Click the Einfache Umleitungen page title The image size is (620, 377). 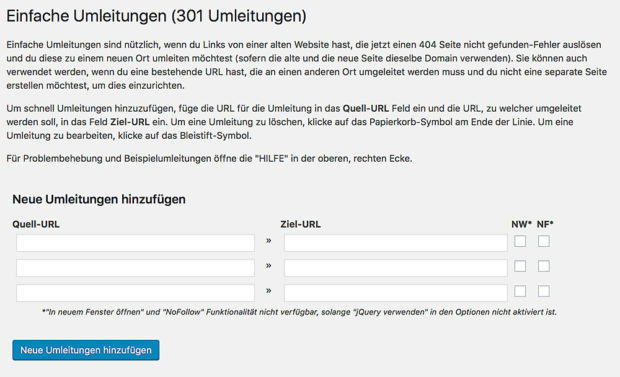[156, 16]
